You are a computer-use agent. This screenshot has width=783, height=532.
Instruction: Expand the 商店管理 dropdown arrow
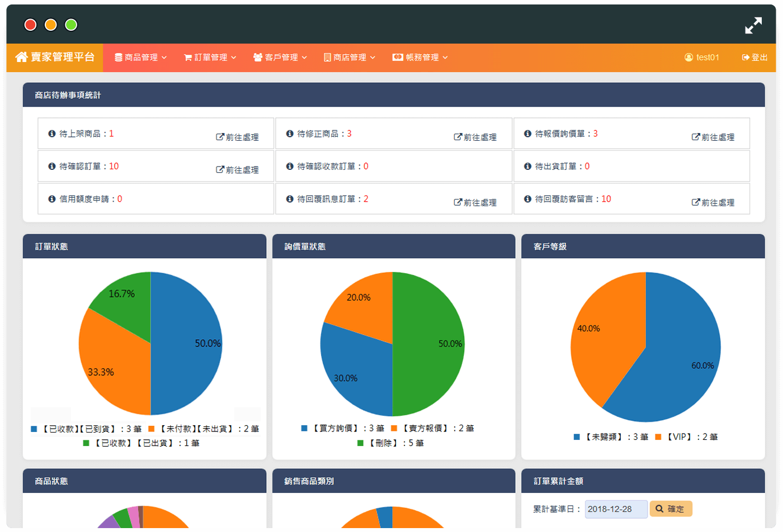[x=373, y=58]
